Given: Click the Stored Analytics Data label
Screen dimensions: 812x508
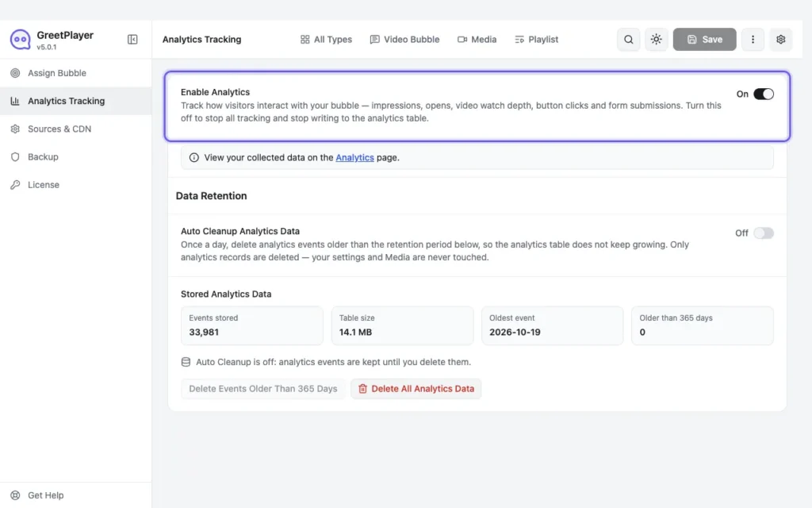Looking at the screenshot, I should [x=226, y=294].
